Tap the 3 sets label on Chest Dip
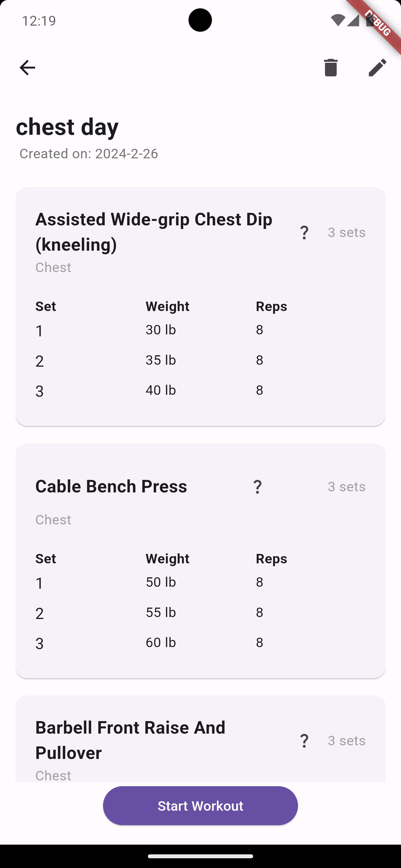 [x=346, y=232]
